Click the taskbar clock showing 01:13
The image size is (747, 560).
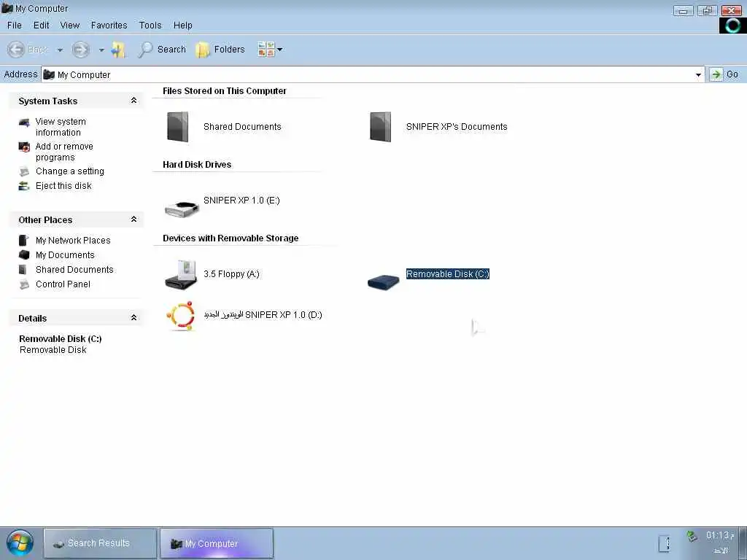point(719,535)
